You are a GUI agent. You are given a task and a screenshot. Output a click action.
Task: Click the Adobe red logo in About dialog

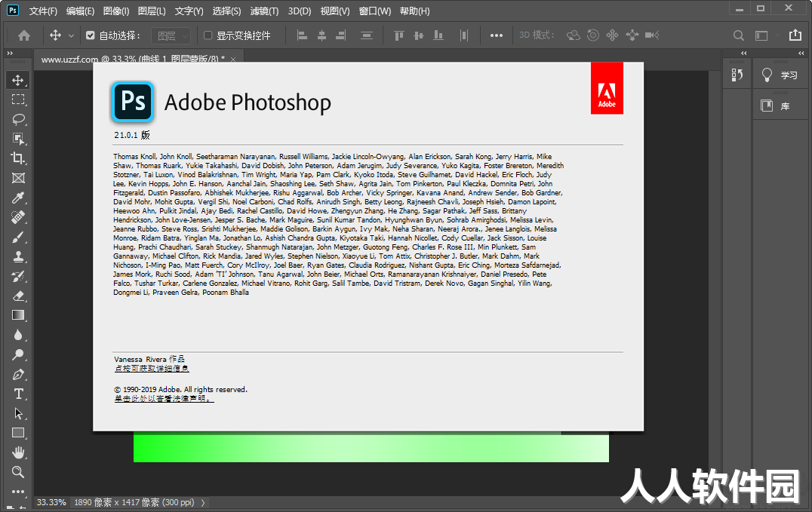tap(607, 88)
